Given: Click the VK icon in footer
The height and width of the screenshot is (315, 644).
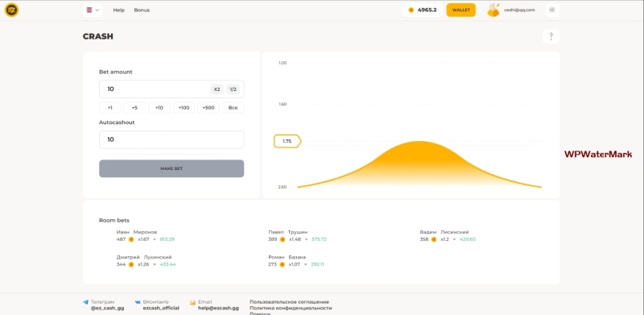Looking at the screenshot, I should (x=138, y=302).
